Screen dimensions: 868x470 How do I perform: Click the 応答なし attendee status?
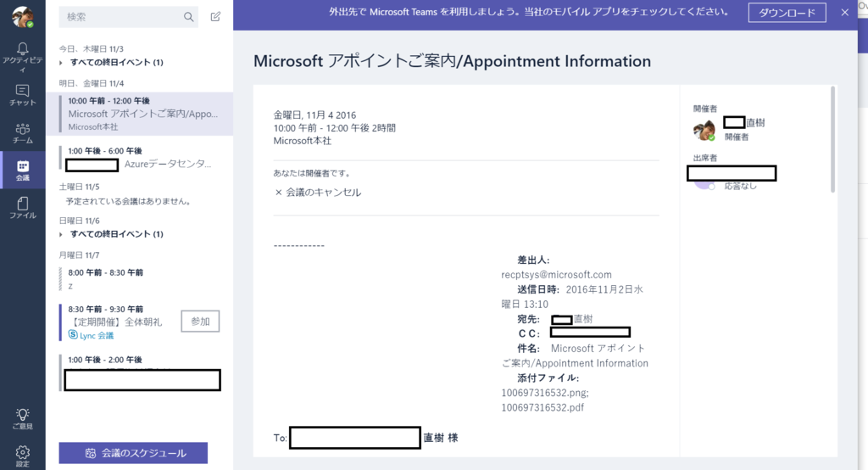(x=740, y=186)
